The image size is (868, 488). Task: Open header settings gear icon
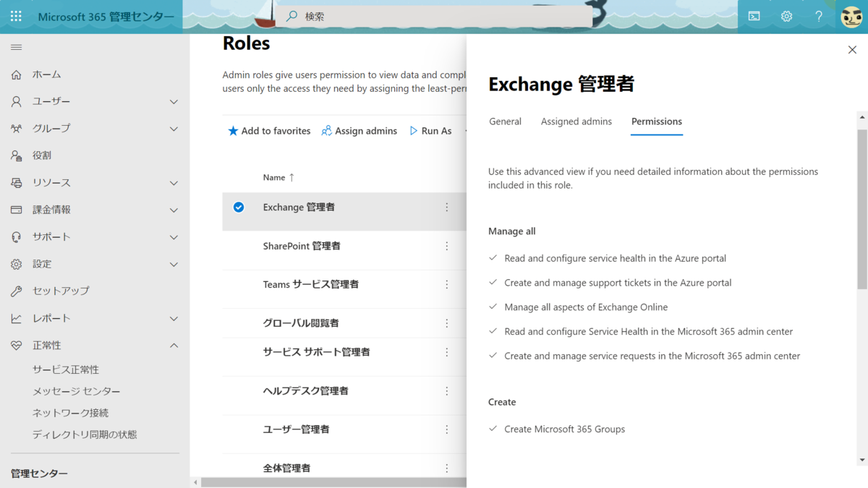click(786, 16)
